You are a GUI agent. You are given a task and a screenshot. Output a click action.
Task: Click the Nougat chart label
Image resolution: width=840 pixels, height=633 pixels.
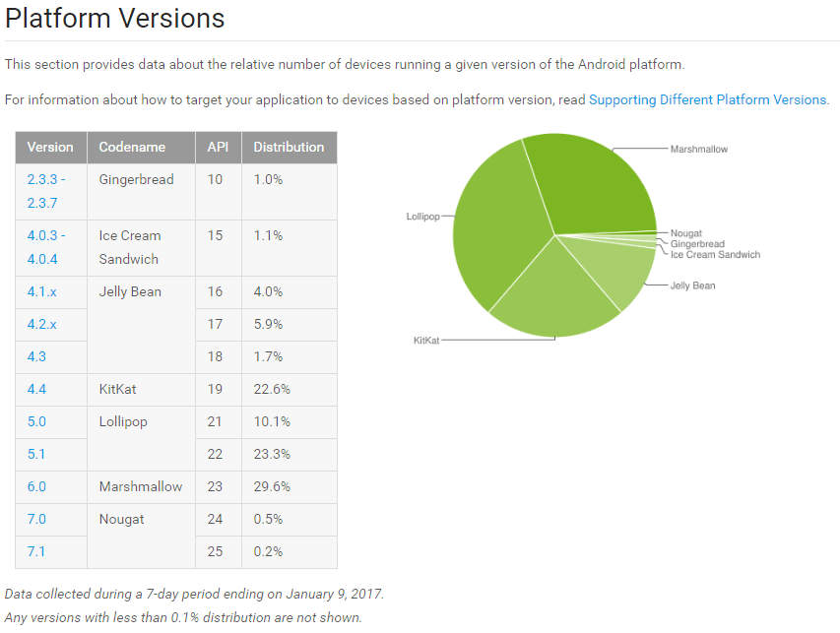686,233
